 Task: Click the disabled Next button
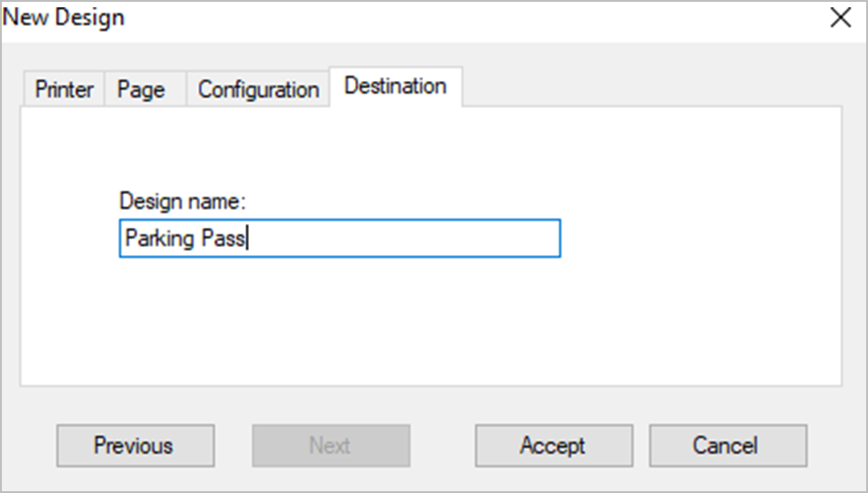(330, 445)
